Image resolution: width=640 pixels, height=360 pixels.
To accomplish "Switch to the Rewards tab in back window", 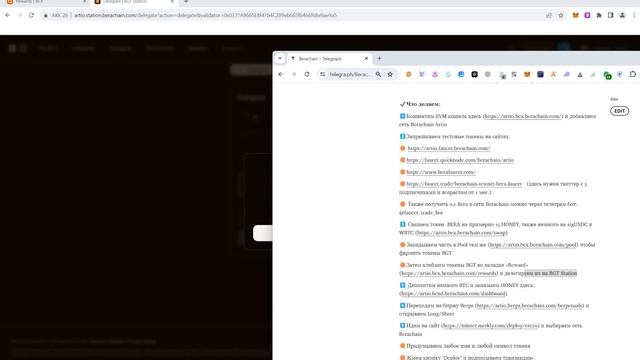I will point(46,2).
